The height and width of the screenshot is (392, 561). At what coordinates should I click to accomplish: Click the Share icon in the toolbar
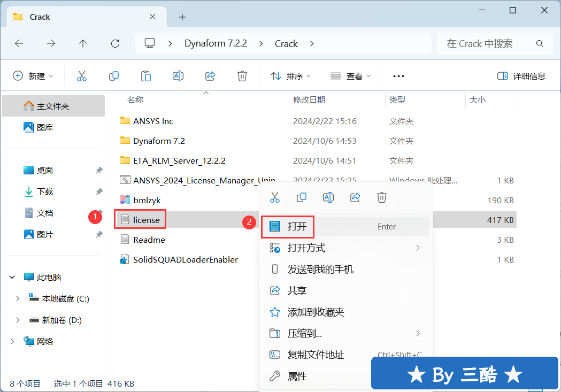(x=210, y=76)
